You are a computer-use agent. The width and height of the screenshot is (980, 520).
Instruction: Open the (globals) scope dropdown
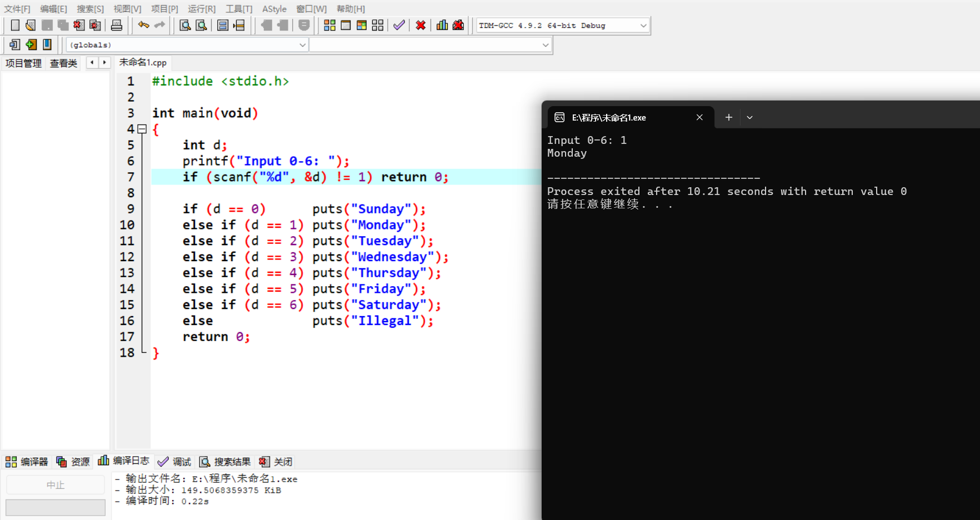click(187, 45)
